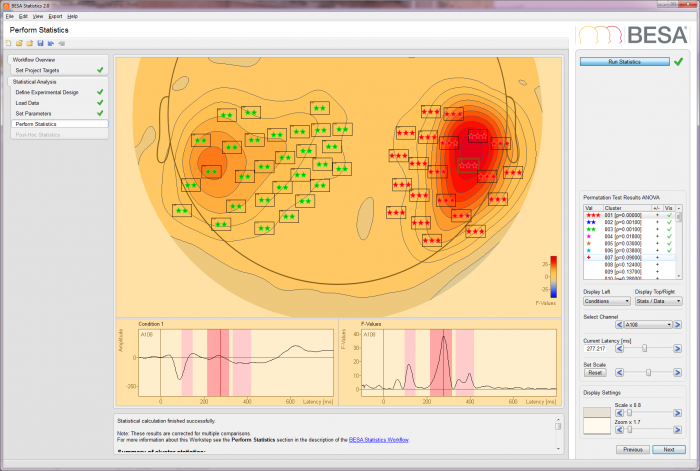Increase Set Scale with right arrow

(x=677, y=372)
